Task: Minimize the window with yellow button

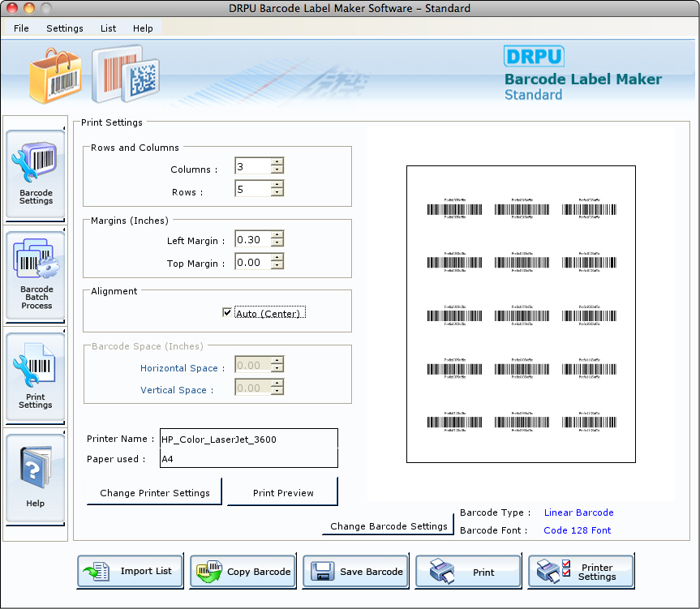Action: click(x=29, y=8)
